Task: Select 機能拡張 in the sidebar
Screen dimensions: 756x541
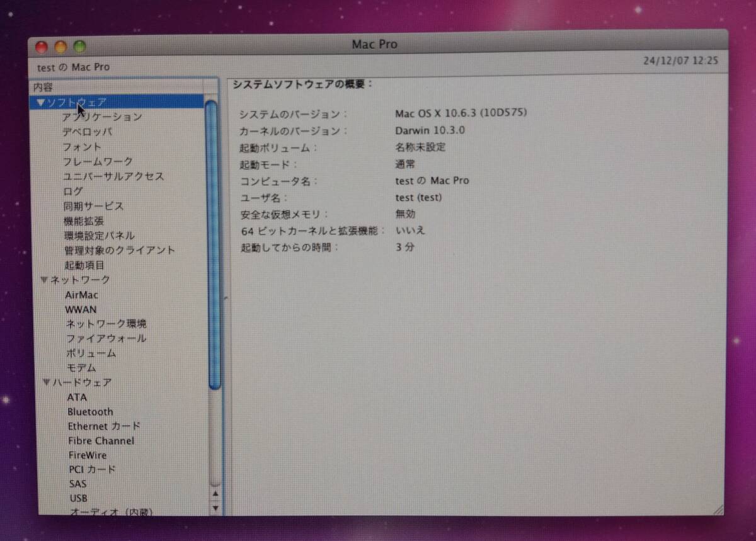Action: pyautogui.click(x=84, y=221)
